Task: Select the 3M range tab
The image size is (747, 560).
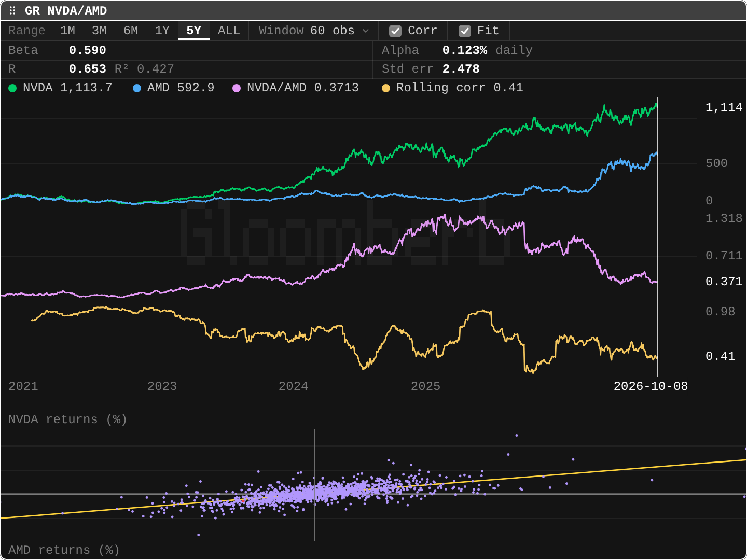Action: pyautogui.click(x=99, y=31)
